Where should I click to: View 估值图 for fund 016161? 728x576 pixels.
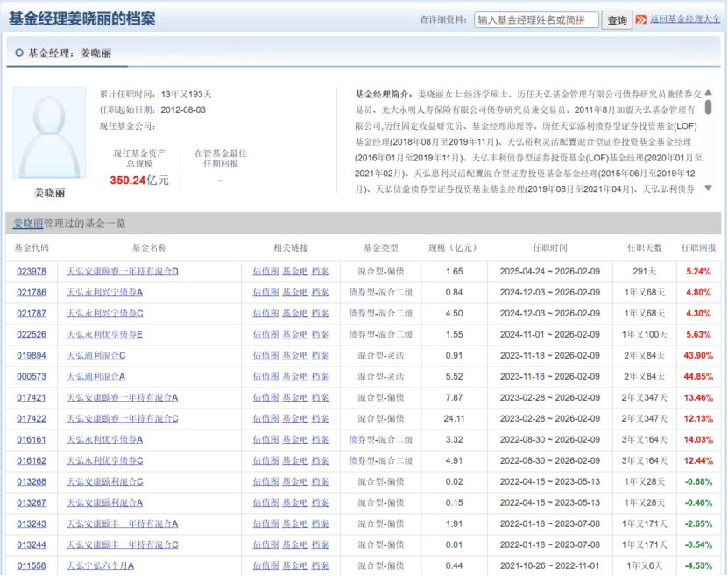tap(265, 440)
